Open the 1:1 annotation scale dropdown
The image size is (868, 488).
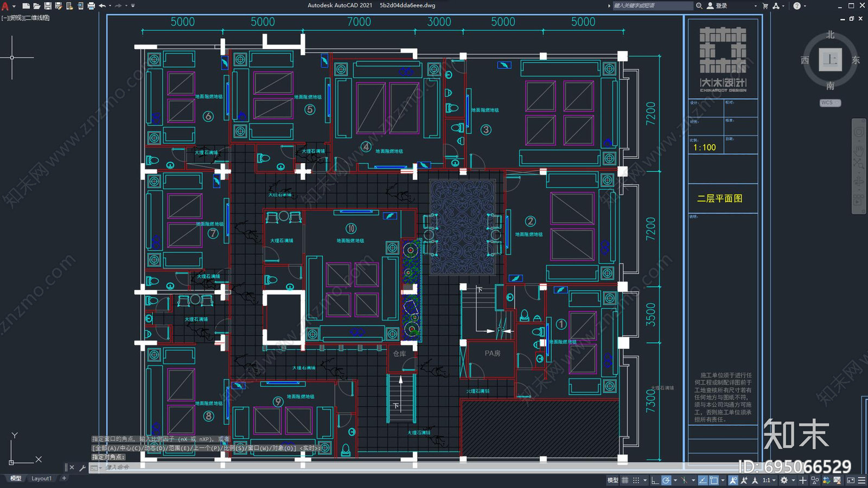point(769,480)
